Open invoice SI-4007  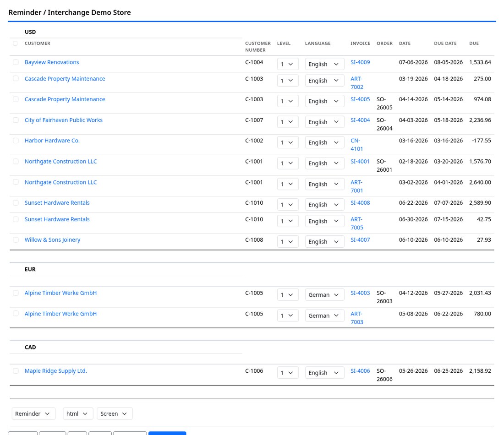(360, 240)
